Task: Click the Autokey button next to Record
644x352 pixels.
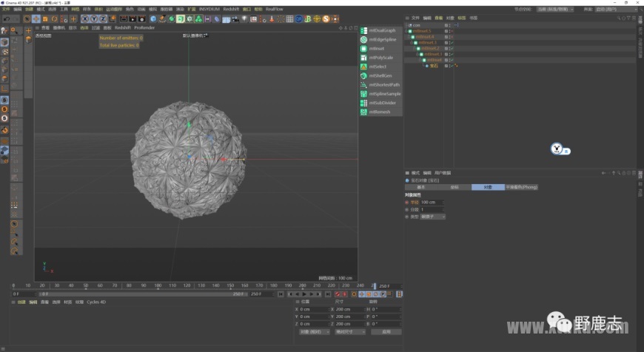Action: coord(345,294)
